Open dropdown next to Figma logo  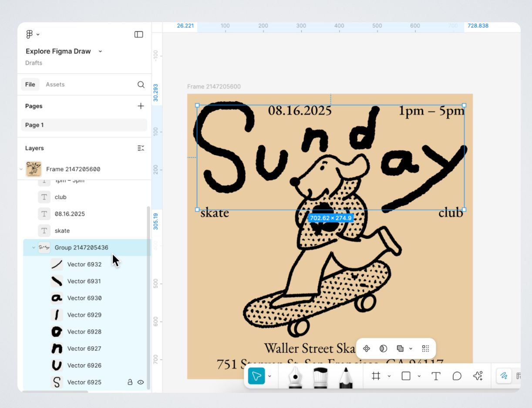click(38, 34)
